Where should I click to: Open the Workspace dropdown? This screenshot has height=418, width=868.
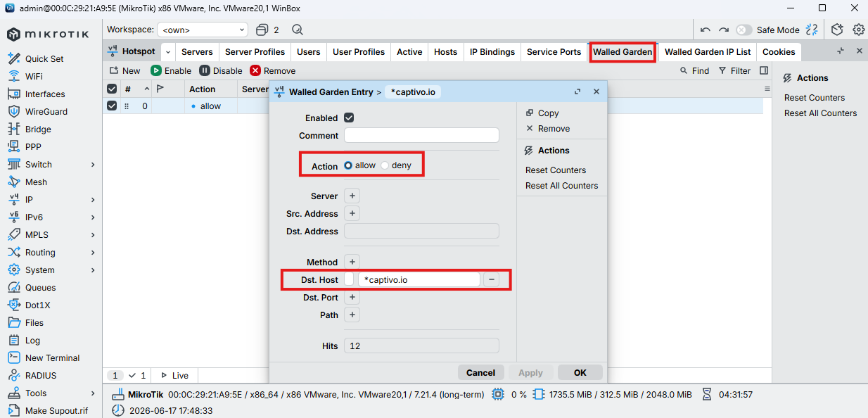203,30
